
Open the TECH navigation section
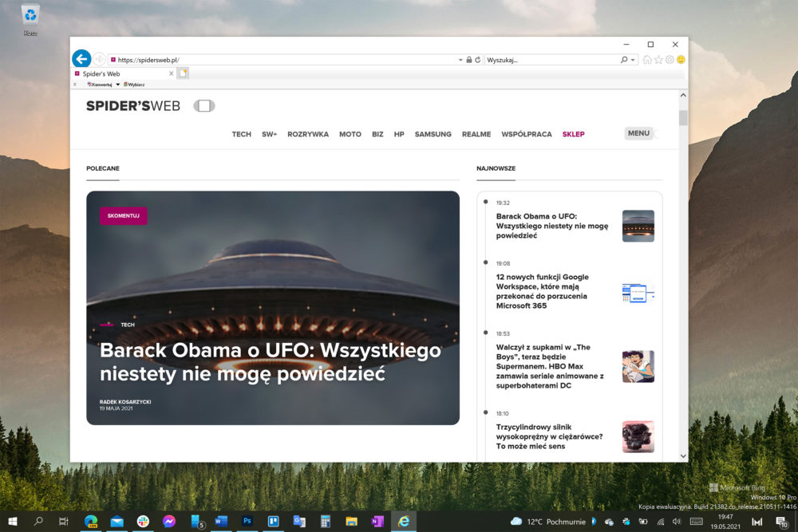pyautogui.click(x=241, y=134)
